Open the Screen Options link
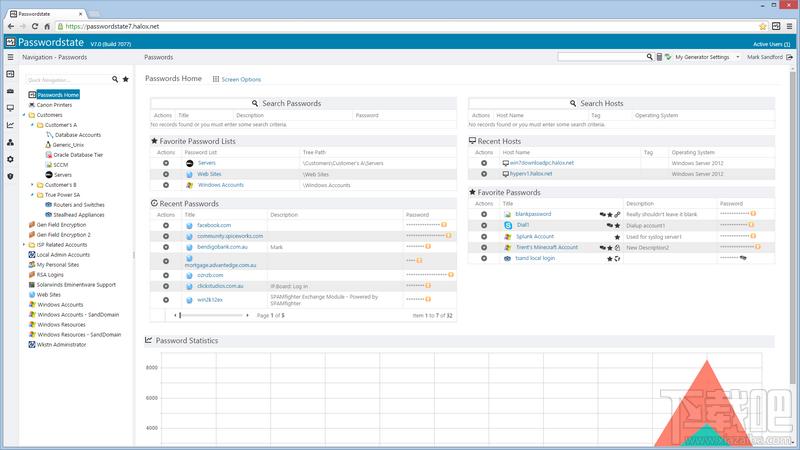 tap(241, 80)
